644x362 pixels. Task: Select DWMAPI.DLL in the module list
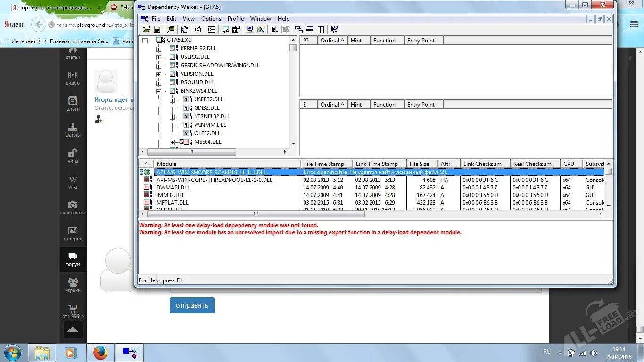[372, 188]
